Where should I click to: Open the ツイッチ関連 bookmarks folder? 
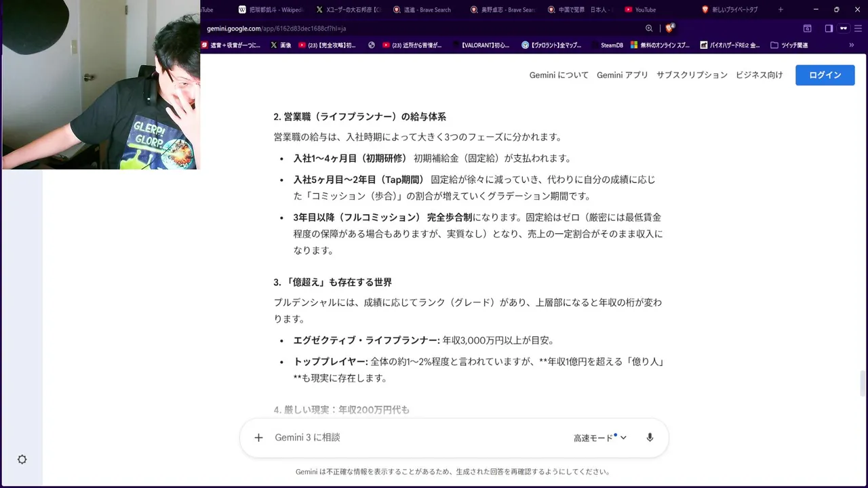(x=789, y=45)
